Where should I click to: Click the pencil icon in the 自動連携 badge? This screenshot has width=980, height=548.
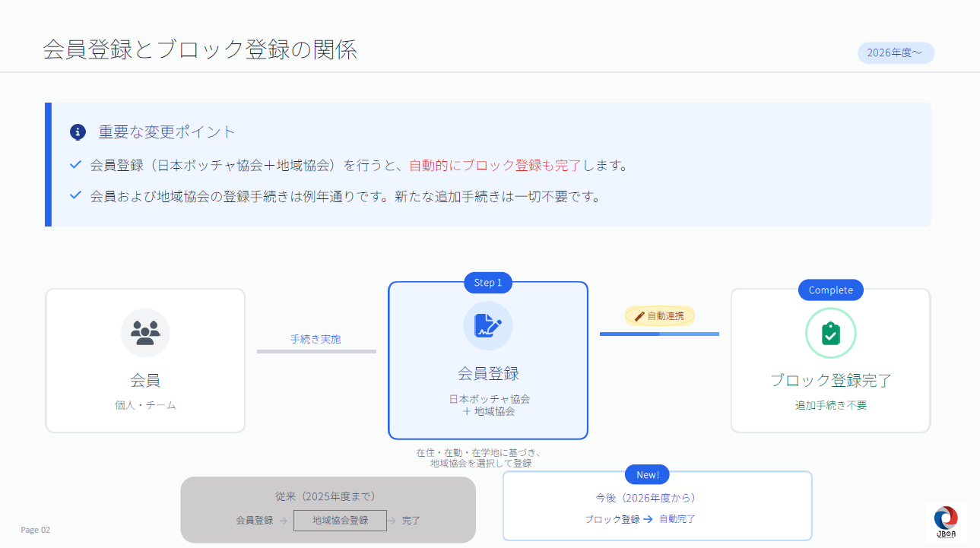pyautogui.click(x=639, y=316)
